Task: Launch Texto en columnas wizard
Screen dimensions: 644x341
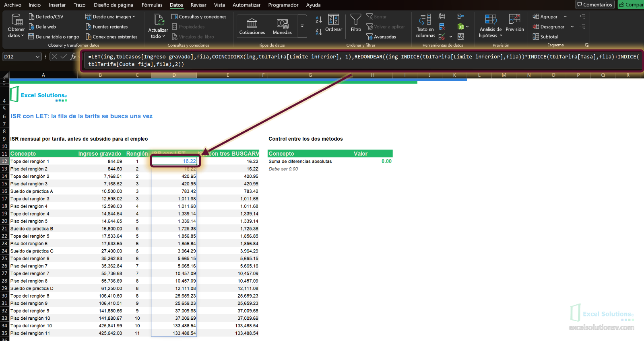Action: click(425, 26)
